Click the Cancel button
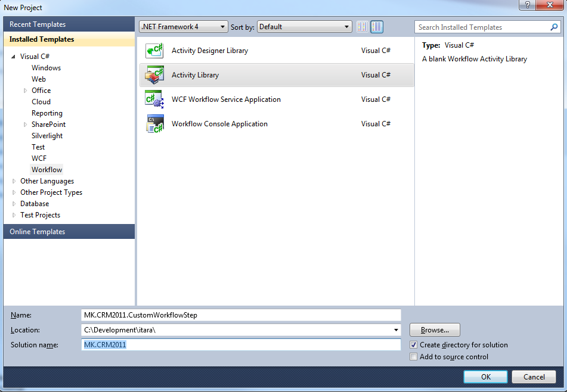The image size is (567, 392). (534, 377)
